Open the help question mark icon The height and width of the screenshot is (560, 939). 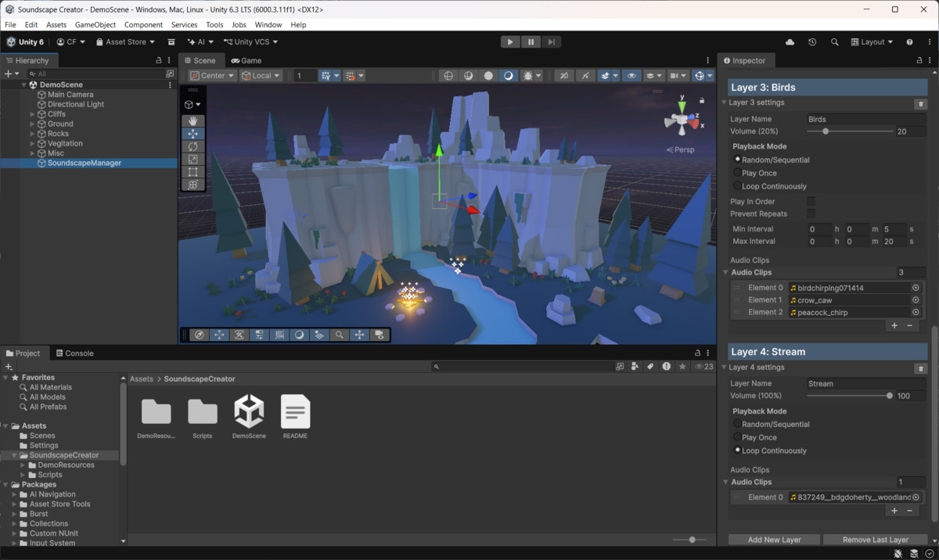point(909,42)
